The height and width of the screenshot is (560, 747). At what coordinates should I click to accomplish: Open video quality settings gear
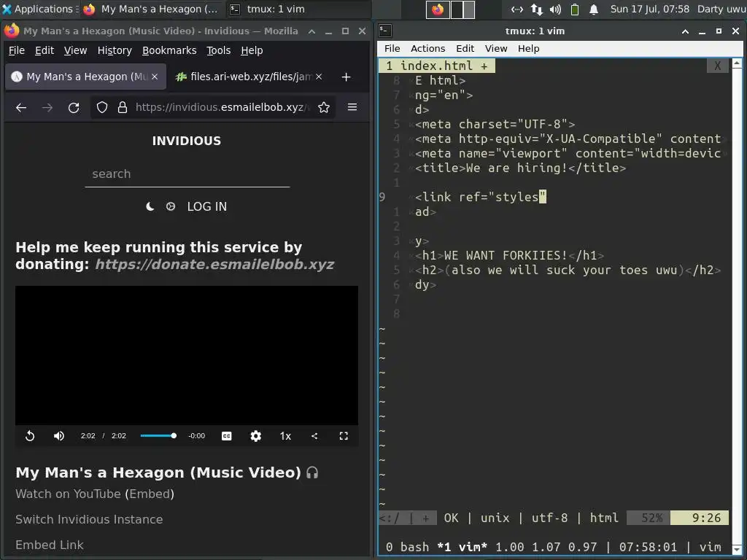pyautogui.click(x=256, y=436)
